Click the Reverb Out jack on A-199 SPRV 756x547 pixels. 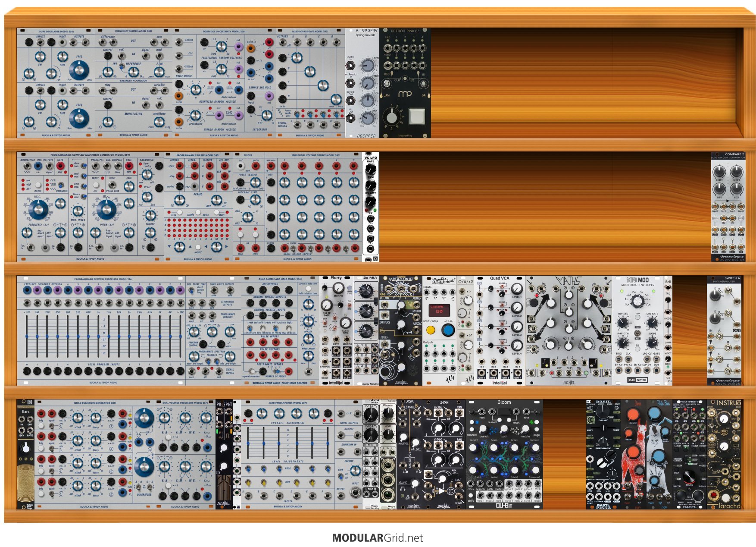(351, 101)
